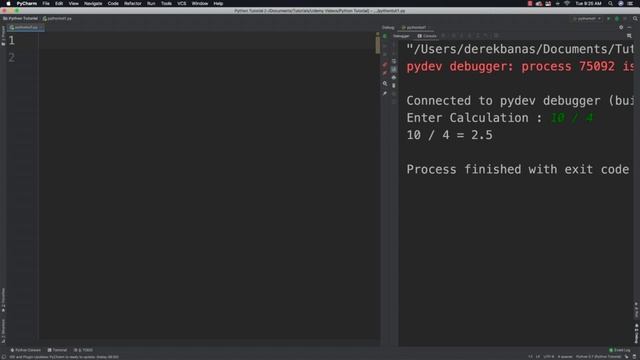Open the Run menu
The width and height of the screenshot is (640, 360).
(151, 3)
